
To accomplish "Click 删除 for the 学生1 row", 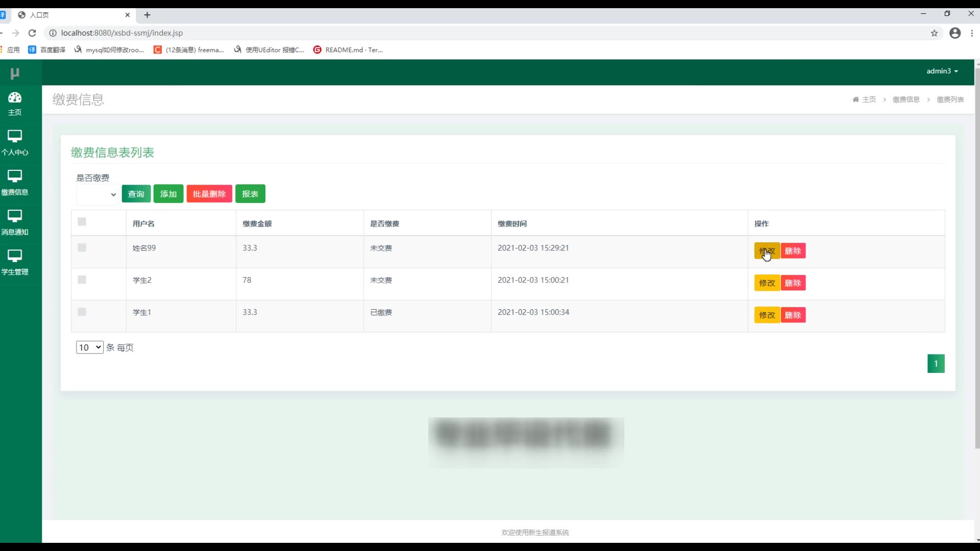I will click(793, 315).
